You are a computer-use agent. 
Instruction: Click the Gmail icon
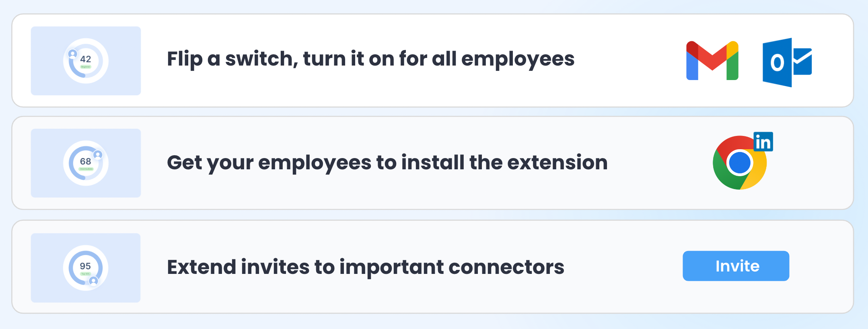click(712, 61)
